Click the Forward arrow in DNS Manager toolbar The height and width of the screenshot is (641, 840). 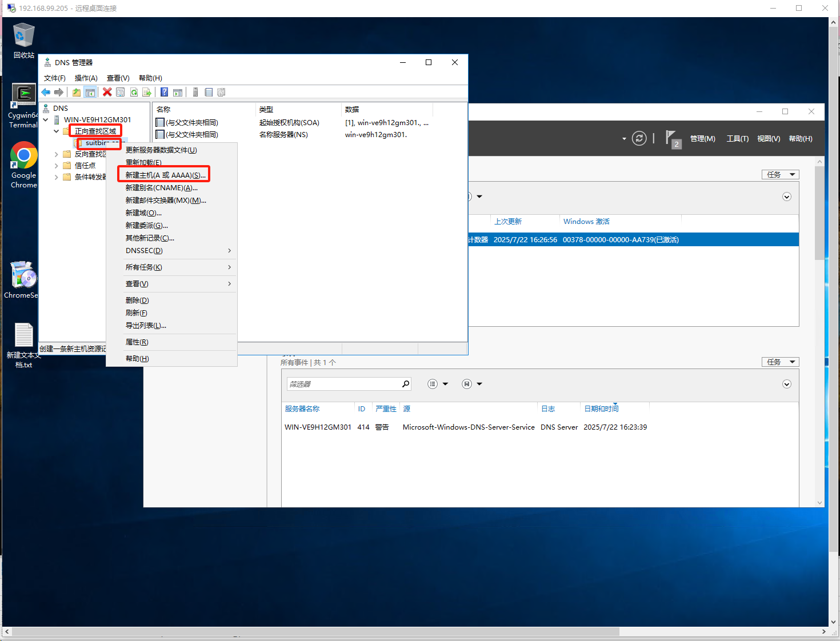pyautogui.click(x=58, y=92)
